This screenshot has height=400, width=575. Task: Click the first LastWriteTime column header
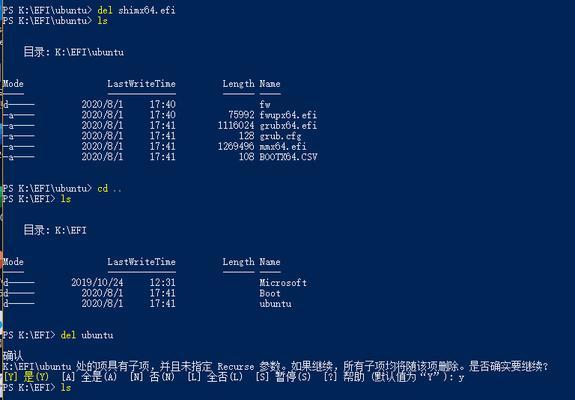pyautogui.click(x=142, y=84)
